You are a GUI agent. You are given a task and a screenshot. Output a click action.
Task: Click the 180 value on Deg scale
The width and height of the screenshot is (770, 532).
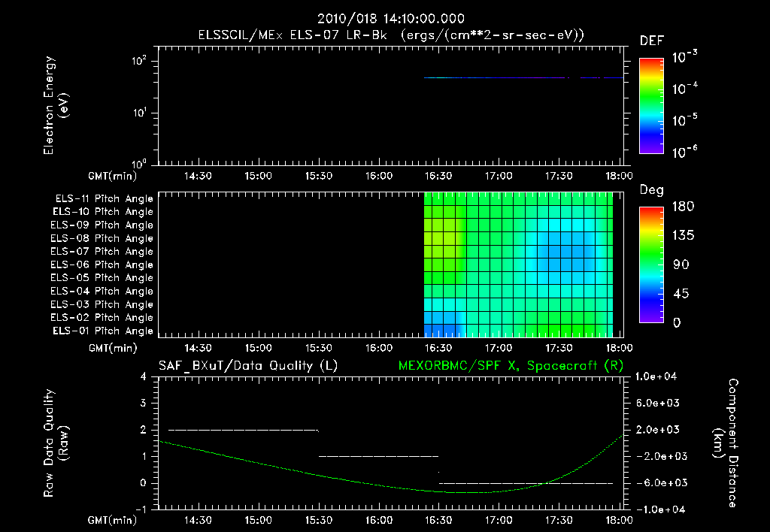(x=684, y=206)
